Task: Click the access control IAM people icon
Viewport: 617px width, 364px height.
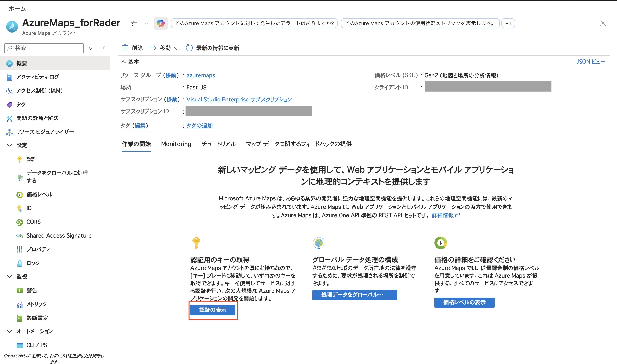Action: pos(9,91)
